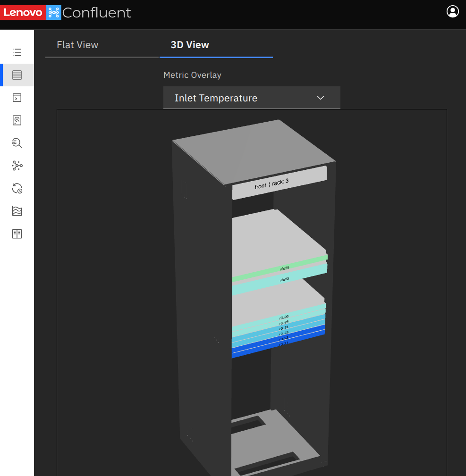Open the Inlet Temperature metric dropdown
This screenshot has height=476, width=466.
point(252,98)
